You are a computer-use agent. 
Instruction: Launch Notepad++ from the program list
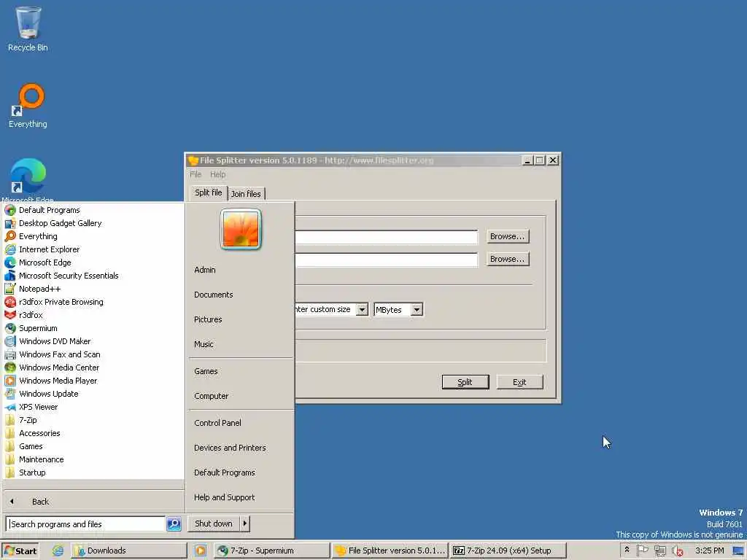point(10,289)
